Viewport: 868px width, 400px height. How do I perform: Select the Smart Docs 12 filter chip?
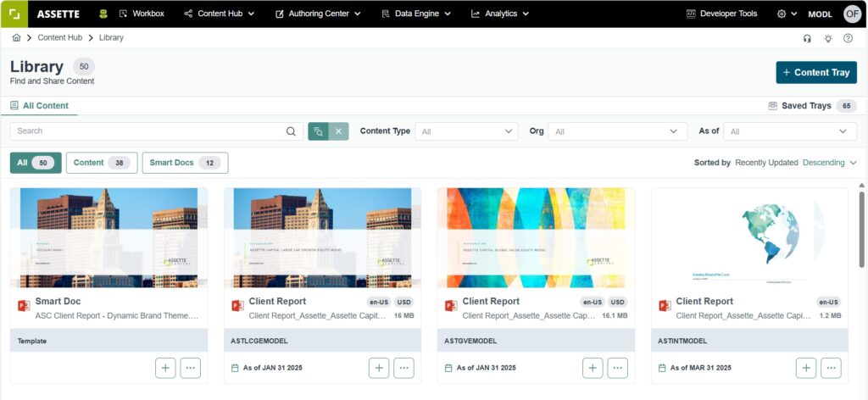point(185,163)
